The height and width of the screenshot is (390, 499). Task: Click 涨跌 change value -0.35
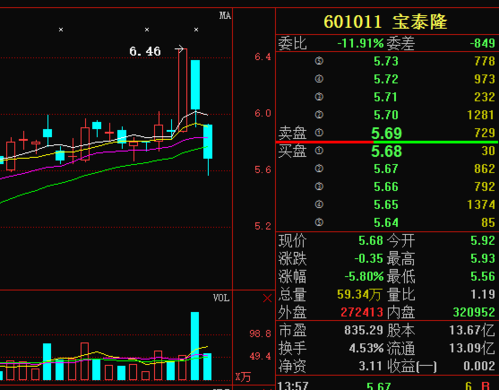point(369,259)
